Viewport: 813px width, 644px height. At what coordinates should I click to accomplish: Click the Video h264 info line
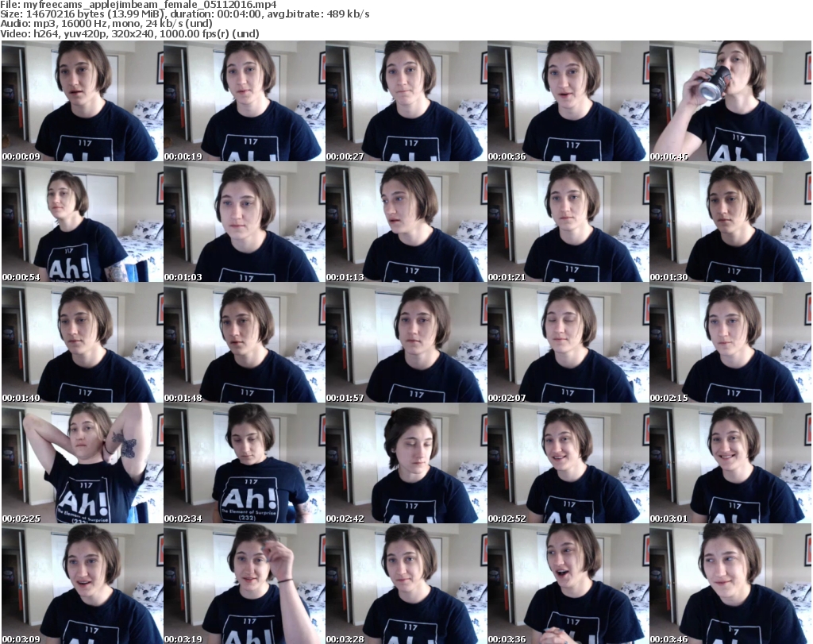(129, 33)
